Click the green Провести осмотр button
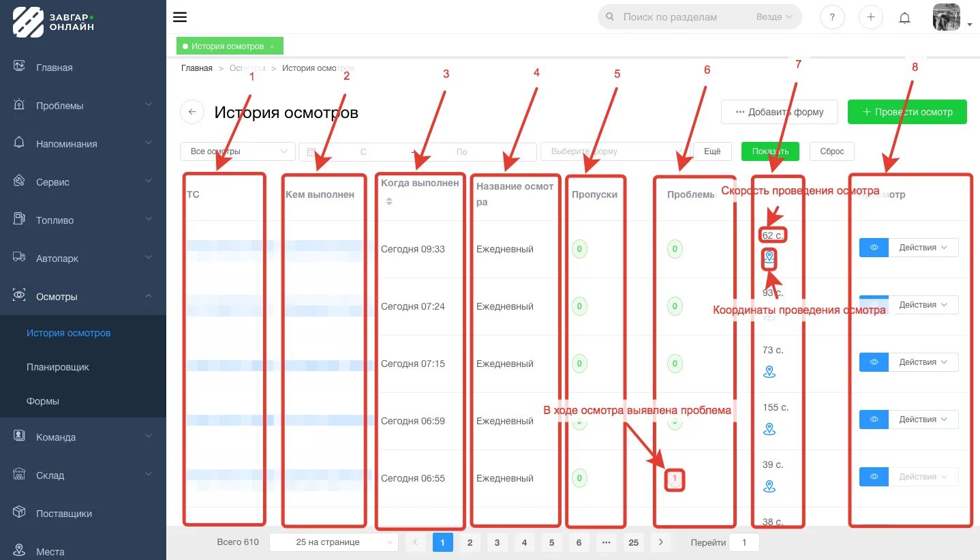980x560 pixels. coord(907,112)
